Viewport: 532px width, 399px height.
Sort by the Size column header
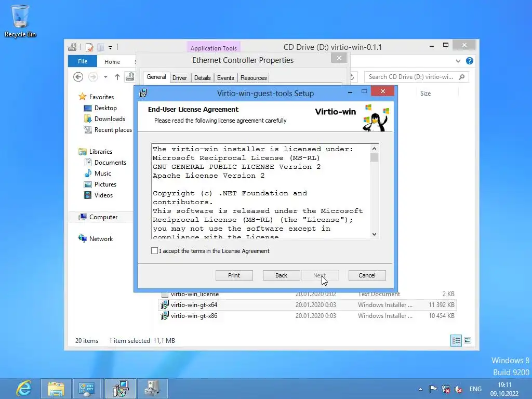pos(425,94)
